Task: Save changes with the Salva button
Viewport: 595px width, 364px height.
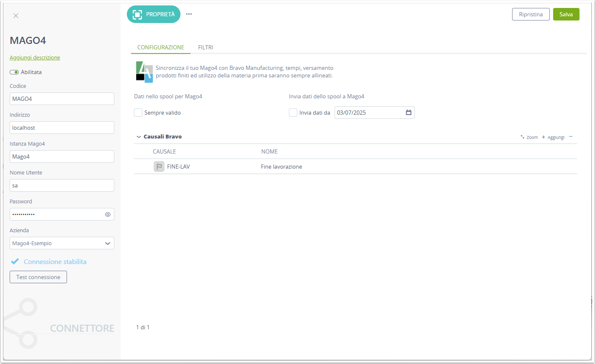Action: click(566, 14)
